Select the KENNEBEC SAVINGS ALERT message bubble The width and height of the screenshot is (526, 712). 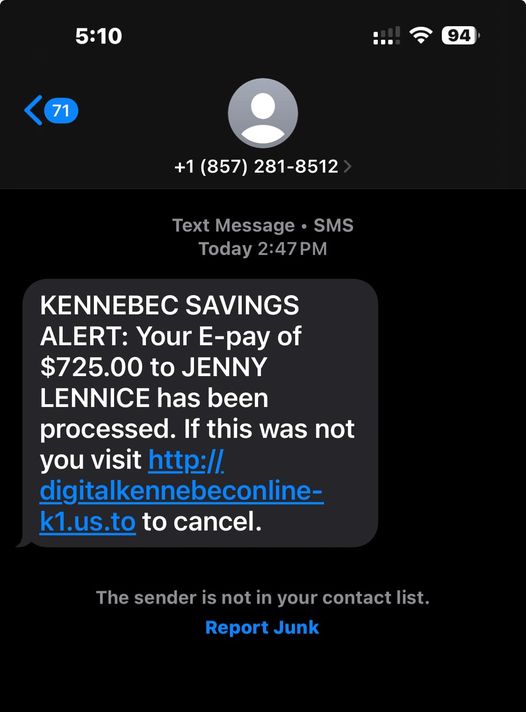200,413
